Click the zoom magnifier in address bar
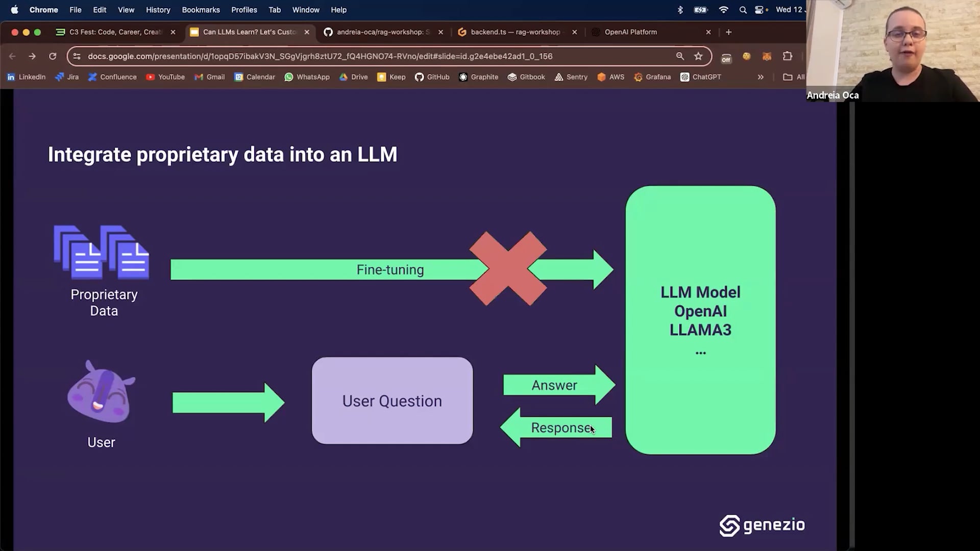The image size is (980, 551). click(680, 56)
